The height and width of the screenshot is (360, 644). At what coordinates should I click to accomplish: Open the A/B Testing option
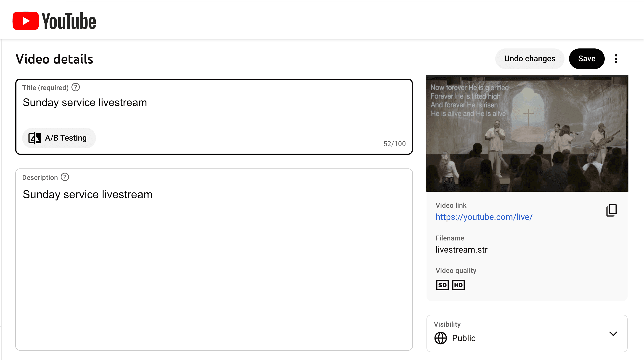pyautogui.click(x=59, y=138)
